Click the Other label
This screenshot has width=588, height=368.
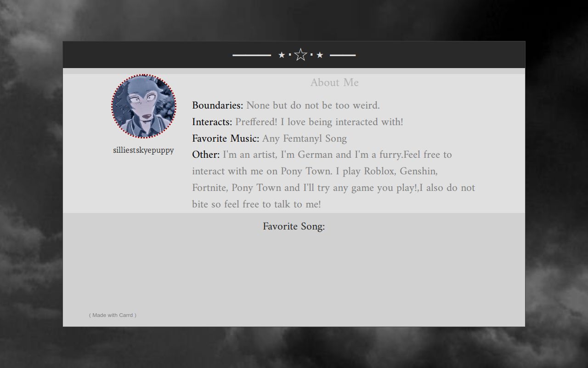point(205,155)
